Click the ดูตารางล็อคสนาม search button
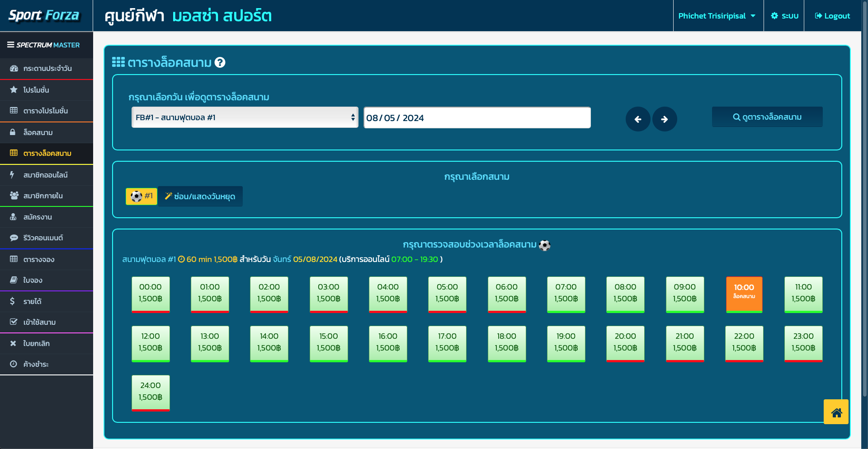Viewport: 868px width, 449px height. (x=767, y=117)
